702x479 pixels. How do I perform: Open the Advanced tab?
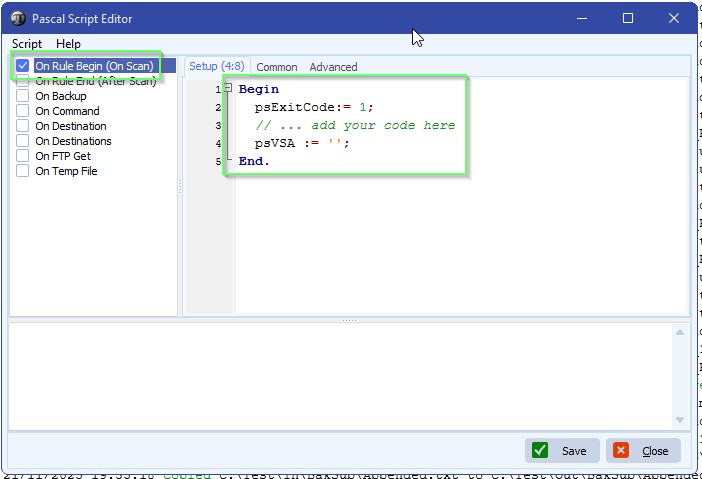pos(333,67)
